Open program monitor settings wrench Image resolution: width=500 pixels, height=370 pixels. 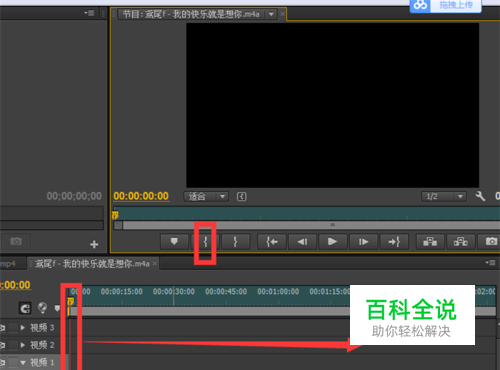pyautogui.click(x=480, y=196)
